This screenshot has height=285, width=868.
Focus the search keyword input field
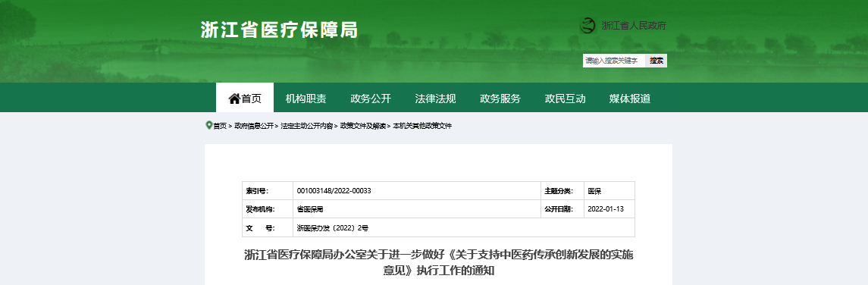614,61
